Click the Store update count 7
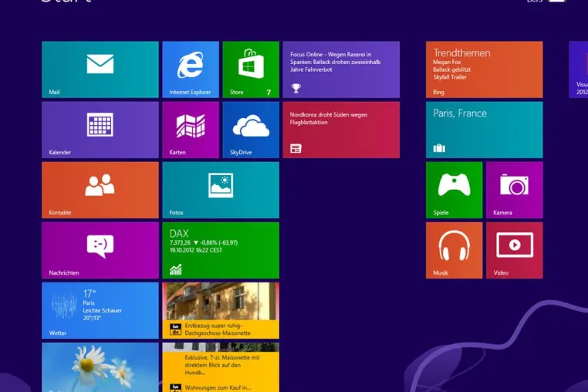588x392 pixels. click(x=269, y=93)
